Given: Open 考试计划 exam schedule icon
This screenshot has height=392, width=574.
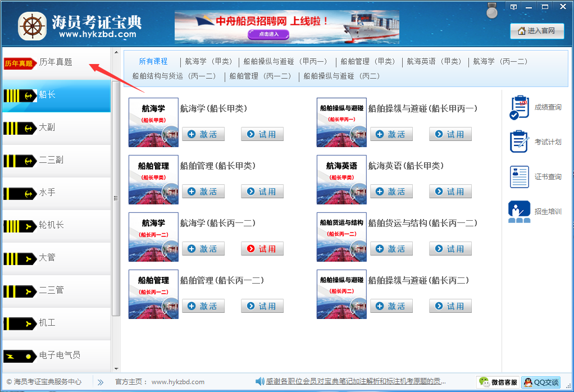Looking at the screenshot, I should tap(519, 142).
